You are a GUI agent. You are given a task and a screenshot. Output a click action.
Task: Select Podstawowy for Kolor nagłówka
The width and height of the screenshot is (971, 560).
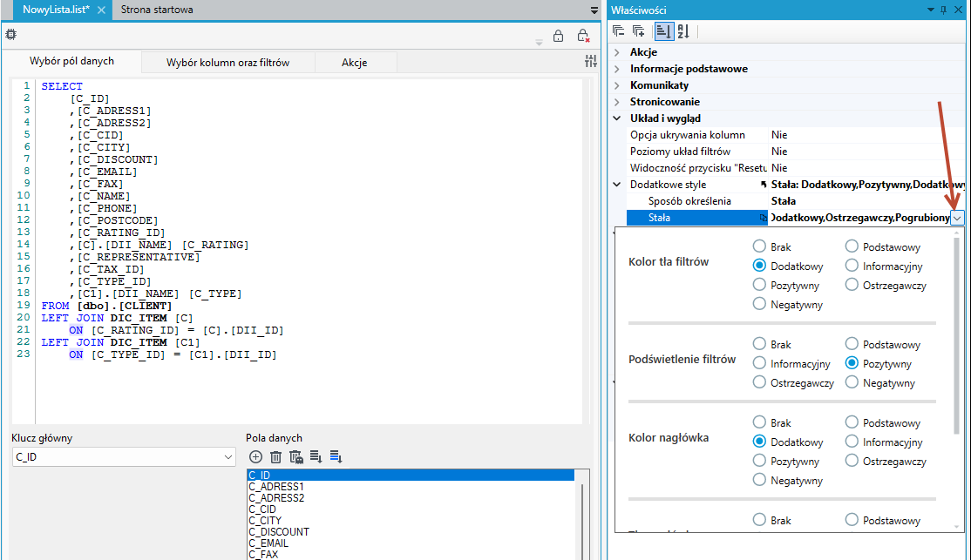pos(882,422)
